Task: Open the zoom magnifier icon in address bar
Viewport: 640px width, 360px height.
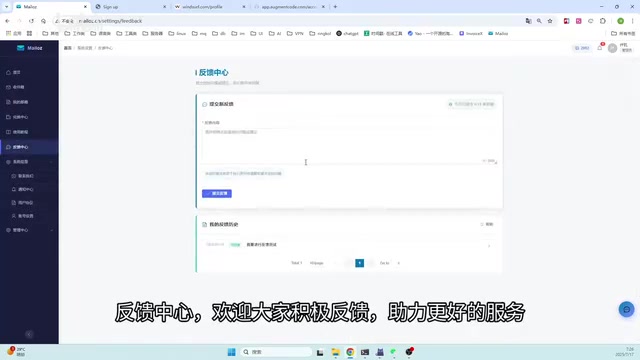Action: (x=539, y=21)
